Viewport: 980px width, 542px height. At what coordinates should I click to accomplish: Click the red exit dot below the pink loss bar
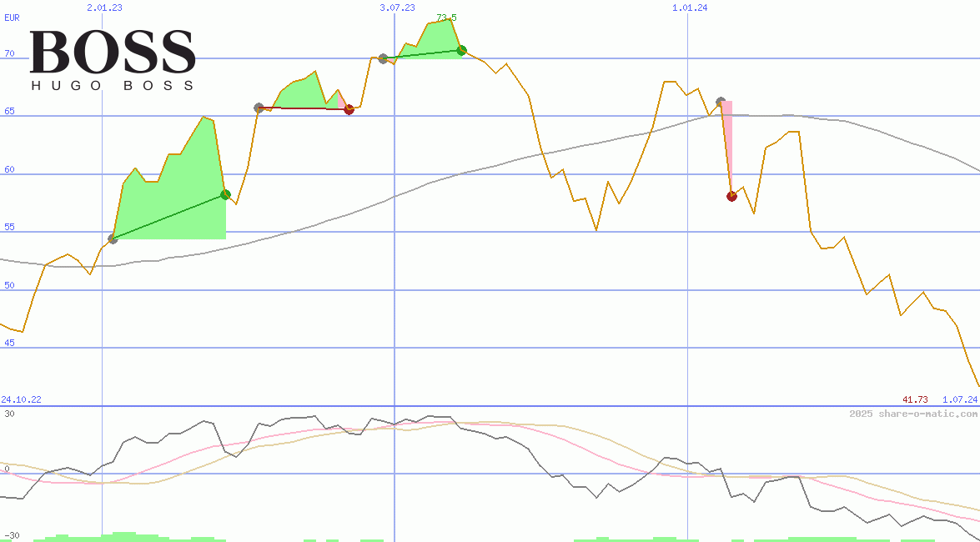click(731, 196)
